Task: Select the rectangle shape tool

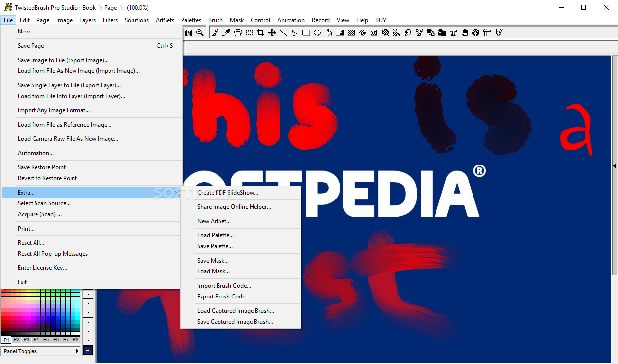Action: [x=306, y=33]
